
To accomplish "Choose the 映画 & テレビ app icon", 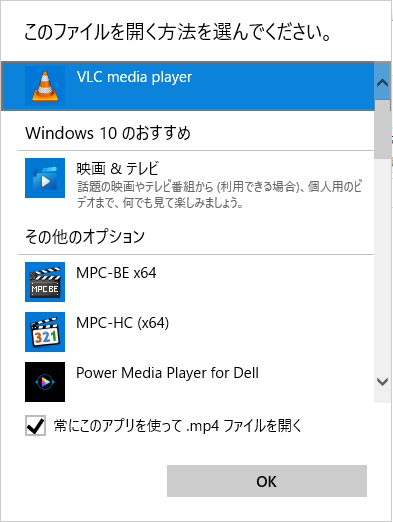I will click(45, 178).
